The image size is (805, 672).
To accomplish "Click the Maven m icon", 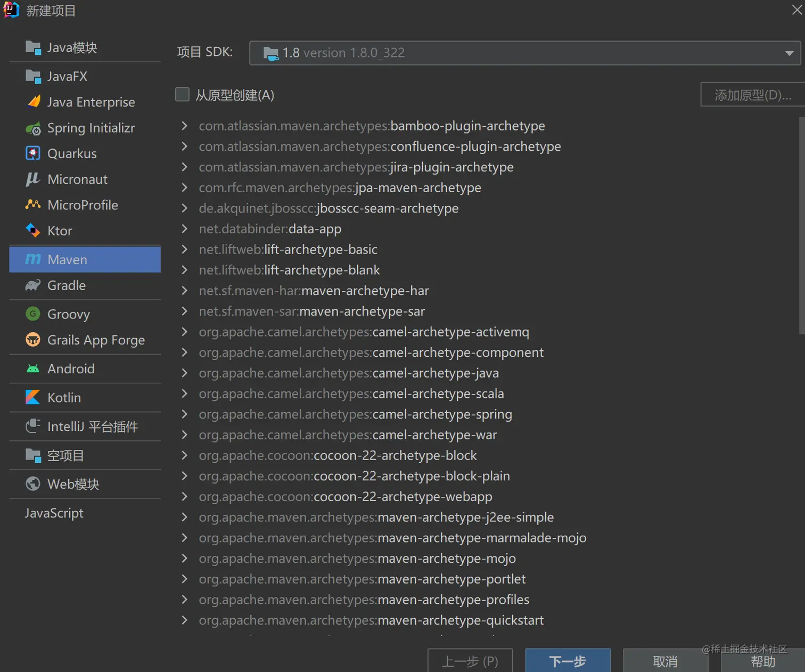I will [33, 259].
